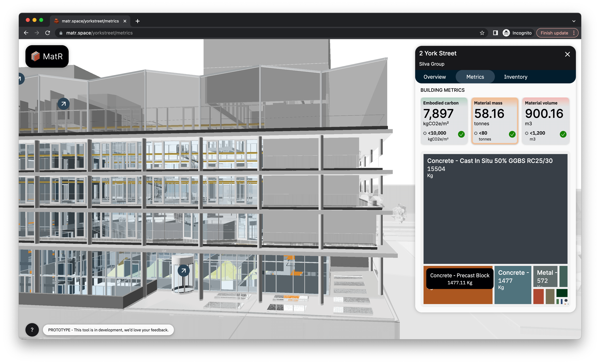
Task: Expand the tab search chevron
Action: point(574,21)
